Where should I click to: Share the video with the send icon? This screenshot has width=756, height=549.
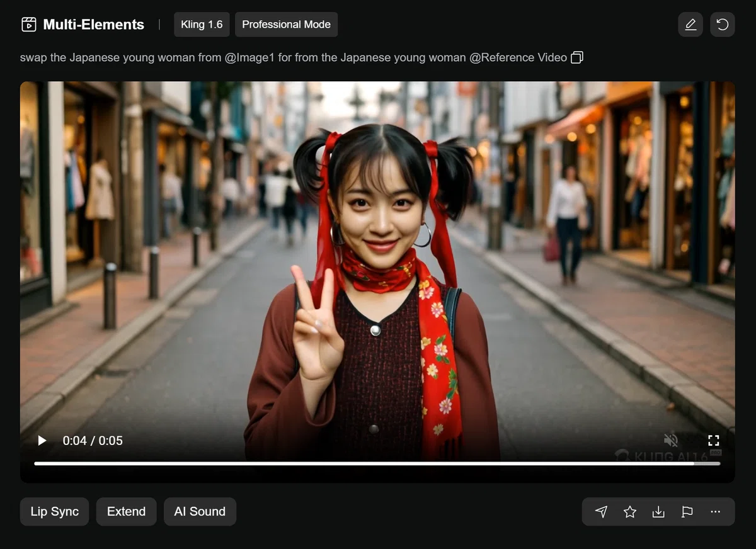tap(602, 512)
